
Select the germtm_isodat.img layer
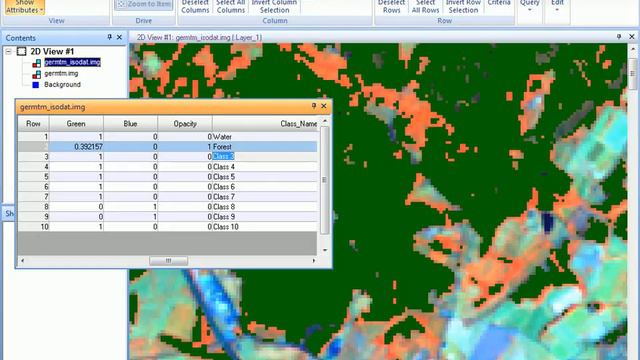[x=72, y=62]
